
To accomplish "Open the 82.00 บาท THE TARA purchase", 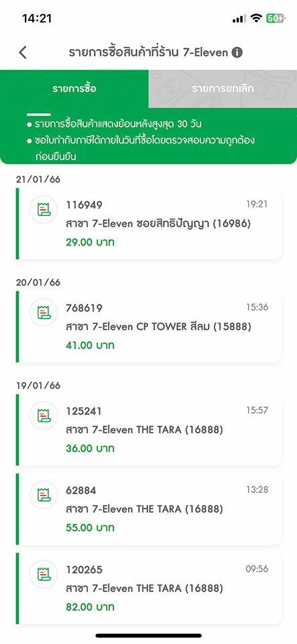I will click(149, 588).
